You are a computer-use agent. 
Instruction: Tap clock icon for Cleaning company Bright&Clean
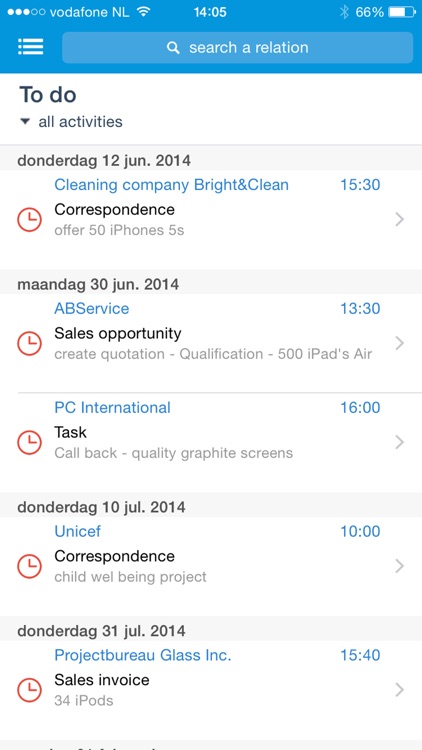(30, 220)
